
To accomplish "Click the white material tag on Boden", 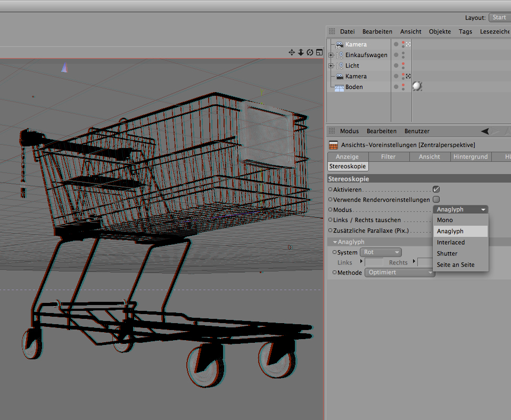I will coord(417,86).
